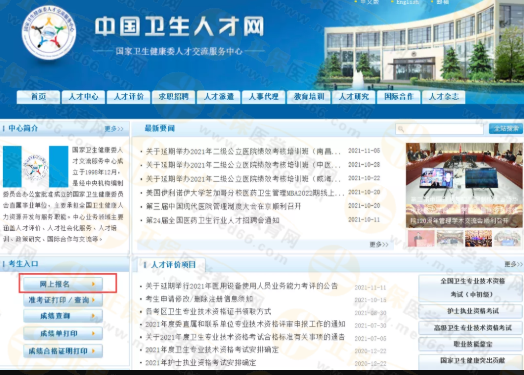Click the 中心简介 section heading

(23, 129)
